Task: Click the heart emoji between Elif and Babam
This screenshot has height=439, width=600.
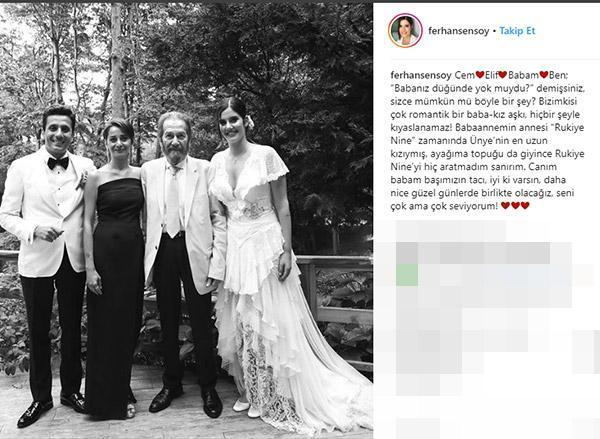Action: click(502, 75)
